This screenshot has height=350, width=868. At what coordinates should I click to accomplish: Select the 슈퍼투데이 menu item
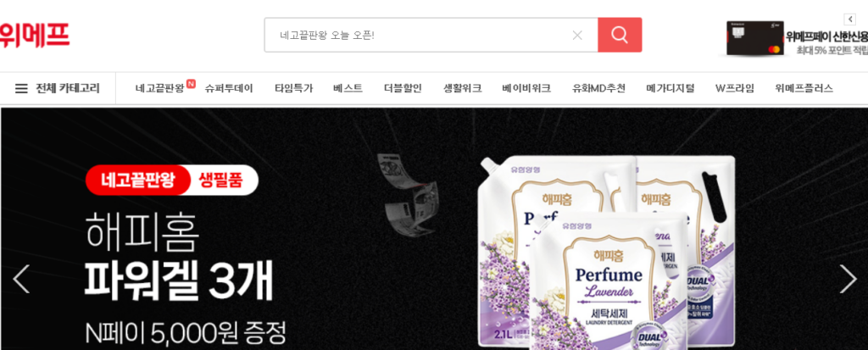[x=229, y=88]
